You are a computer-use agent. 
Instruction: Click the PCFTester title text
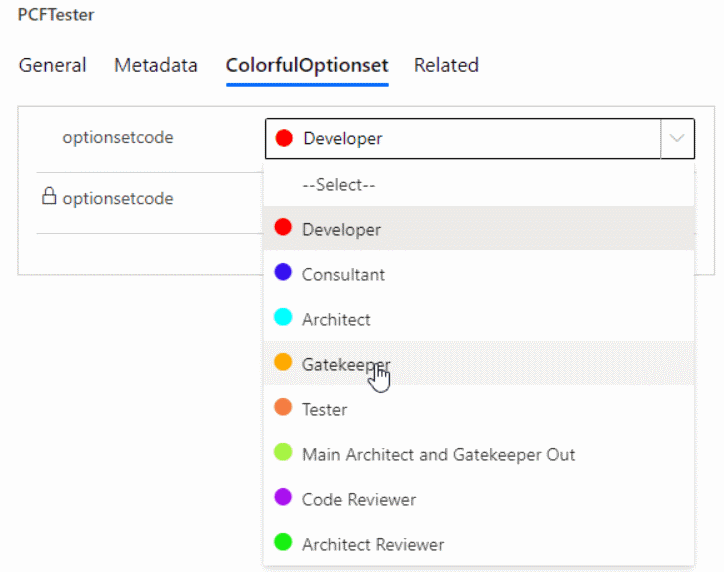[x=56, y=15]
